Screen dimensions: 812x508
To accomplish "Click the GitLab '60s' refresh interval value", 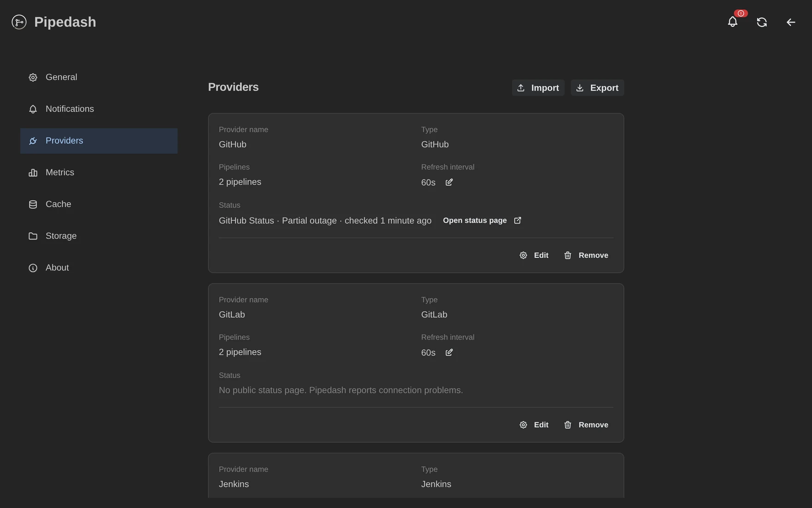I will (x=428, y=353).
